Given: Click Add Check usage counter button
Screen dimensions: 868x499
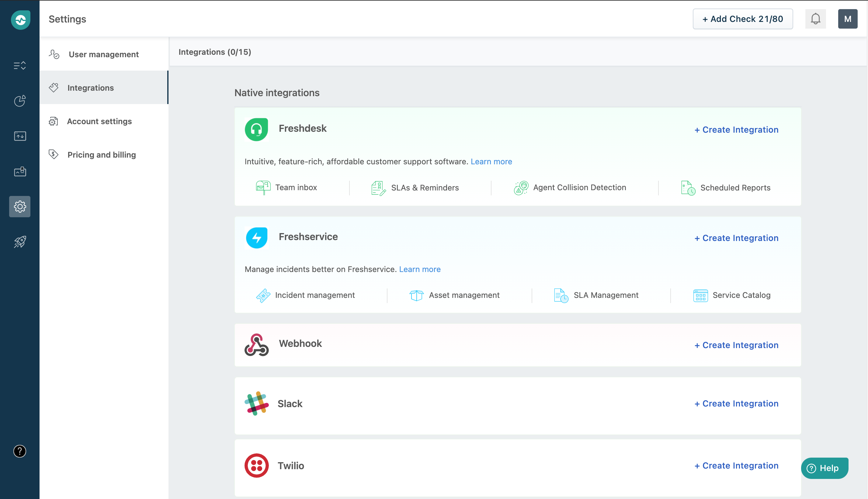Looking at the screenshot, I should 743,19.
